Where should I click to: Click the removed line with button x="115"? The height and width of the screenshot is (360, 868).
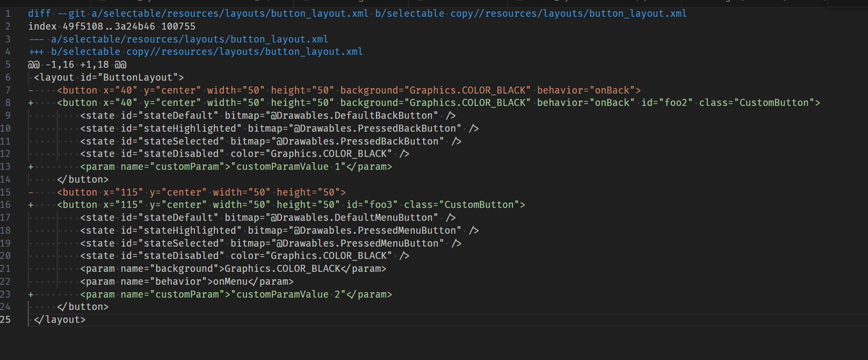pos(187,192)
